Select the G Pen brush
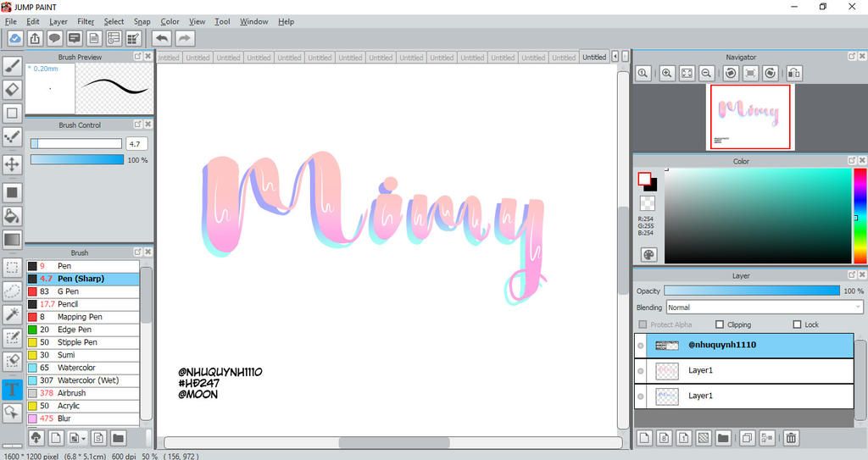Image resolution: width=868 pixels, height=460 pixels. click(x=83, y=291)
